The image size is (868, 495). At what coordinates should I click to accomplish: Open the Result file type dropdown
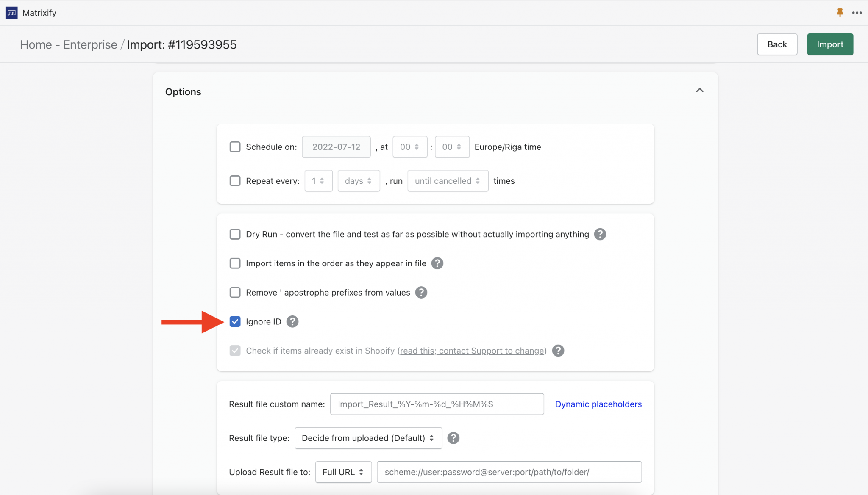[368, 438]
